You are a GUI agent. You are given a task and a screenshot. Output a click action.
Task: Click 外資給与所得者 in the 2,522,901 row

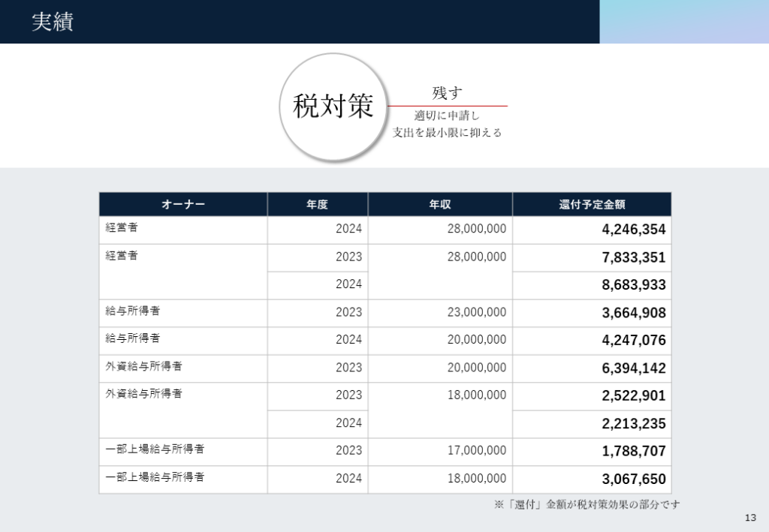[143, 393]
